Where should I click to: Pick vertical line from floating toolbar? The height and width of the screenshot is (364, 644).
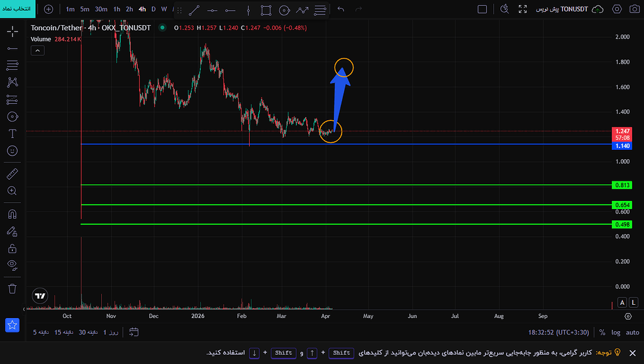point(248,10)
